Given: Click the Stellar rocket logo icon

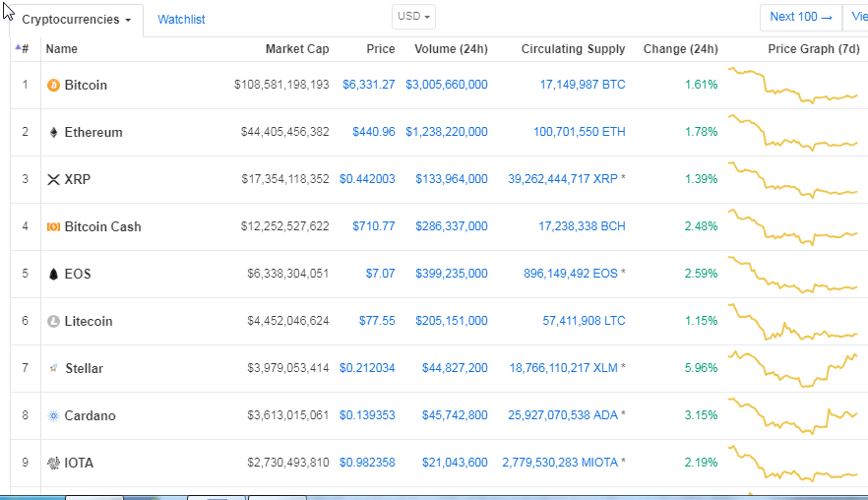Looking at the screenshot, I should coord(53,368).
